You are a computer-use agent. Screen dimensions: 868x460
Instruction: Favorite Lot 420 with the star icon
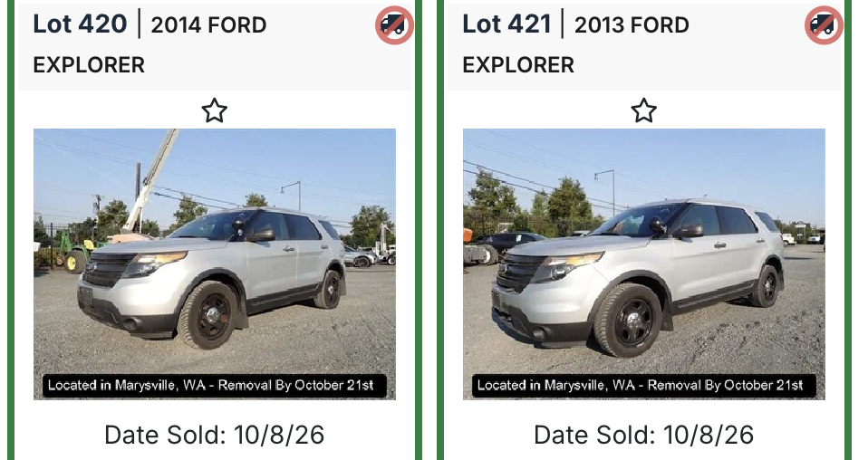(x=214, y=110)
